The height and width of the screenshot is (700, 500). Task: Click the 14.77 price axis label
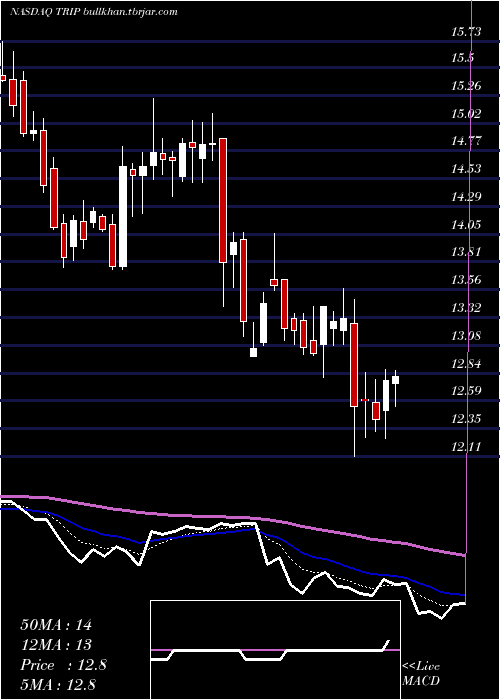467,141
